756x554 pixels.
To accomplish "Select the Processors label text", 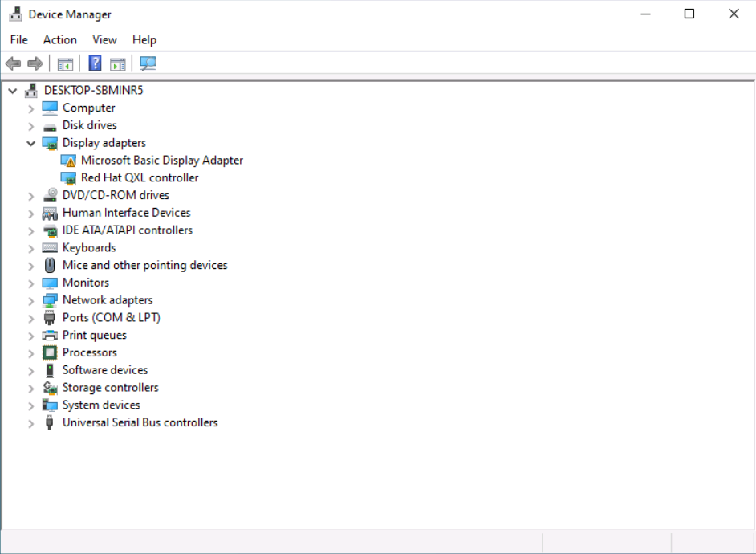I will (x=90, y=352).
